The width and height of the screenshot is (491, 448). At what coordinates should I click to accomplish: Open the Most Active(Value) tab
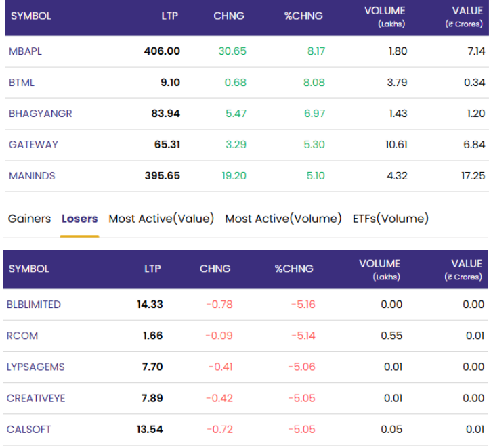tap(161, 219)
